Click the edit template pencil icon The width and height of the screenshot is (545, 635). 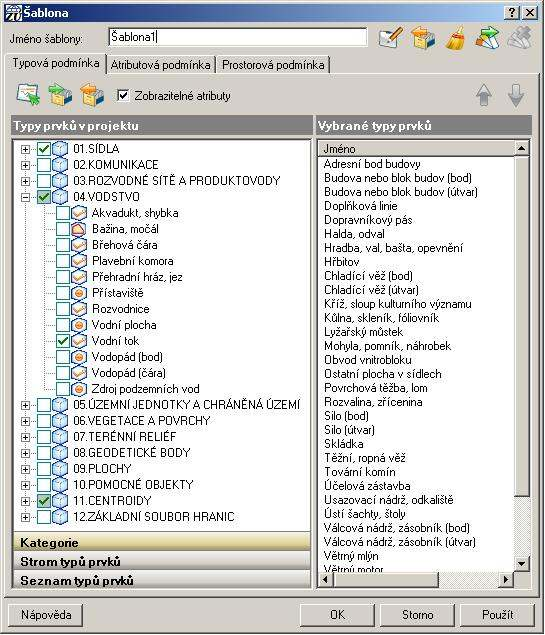390,38
